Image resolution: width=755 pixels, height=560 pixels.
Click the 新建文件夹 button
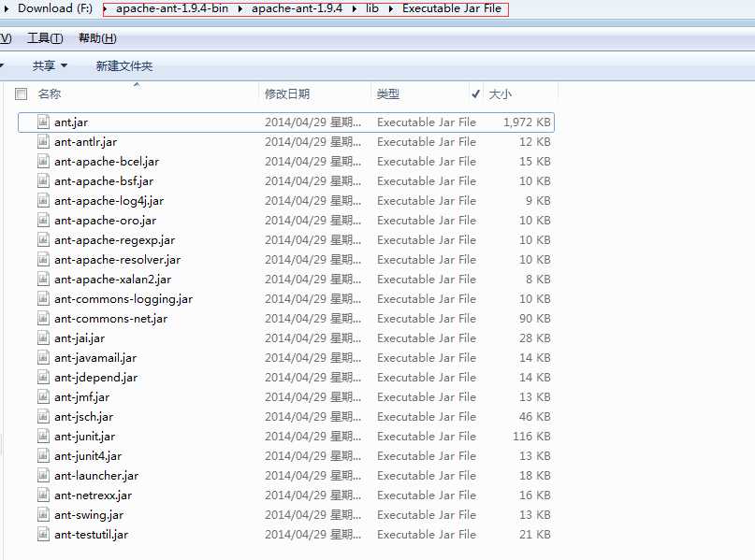124,66
